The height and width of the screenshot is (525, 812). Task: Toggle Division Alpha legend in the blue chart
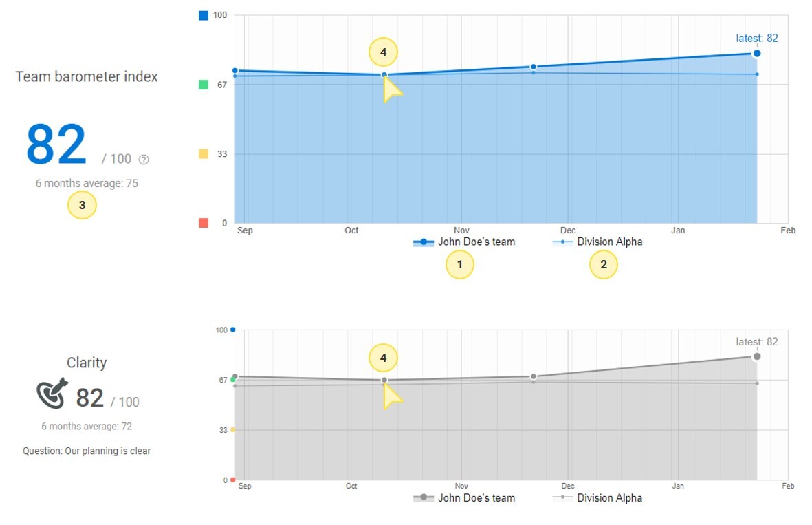click(x=597, y=242)
